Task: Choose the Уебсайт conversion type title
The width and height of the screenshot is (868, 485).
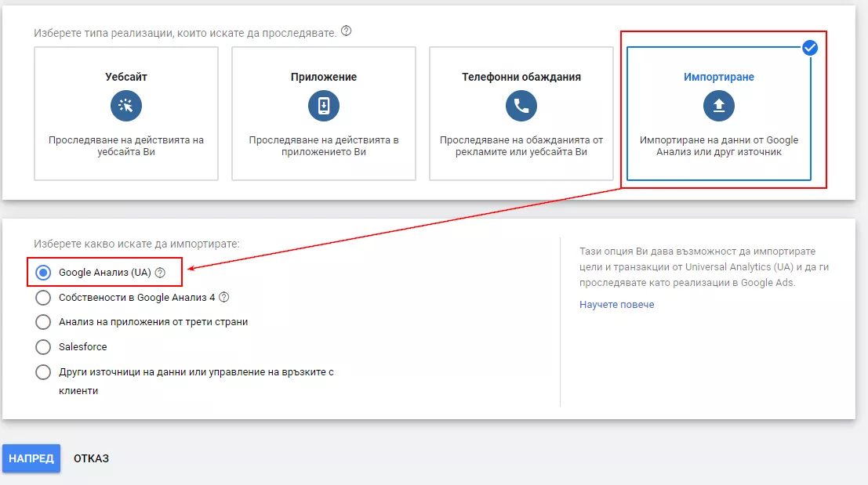Action: pyautogui.click(x=126, y=77)
